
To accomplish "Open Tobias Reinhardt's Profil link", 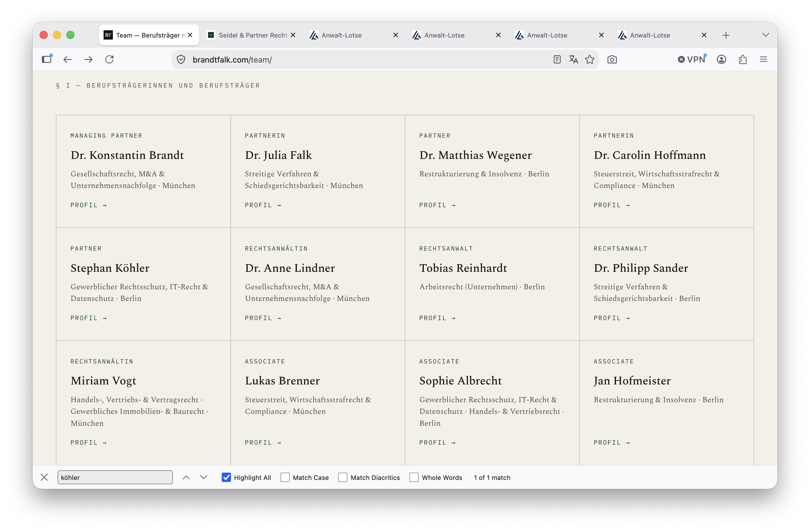I will point(437,318).
